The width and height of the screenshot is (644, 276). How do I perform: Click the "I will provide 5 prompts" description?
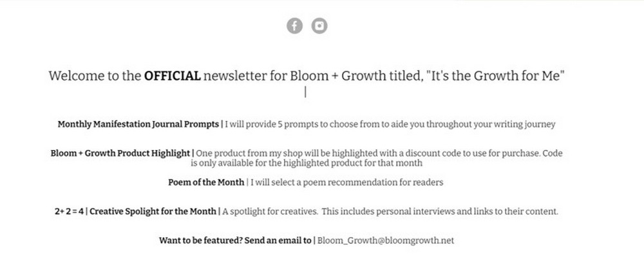[x=390, y=124]
